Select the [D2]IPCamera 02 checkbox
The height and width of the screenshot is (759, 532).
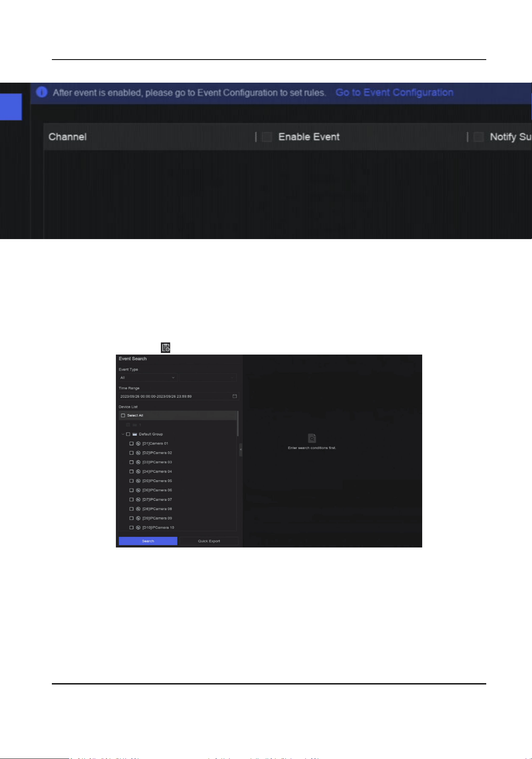131,453
